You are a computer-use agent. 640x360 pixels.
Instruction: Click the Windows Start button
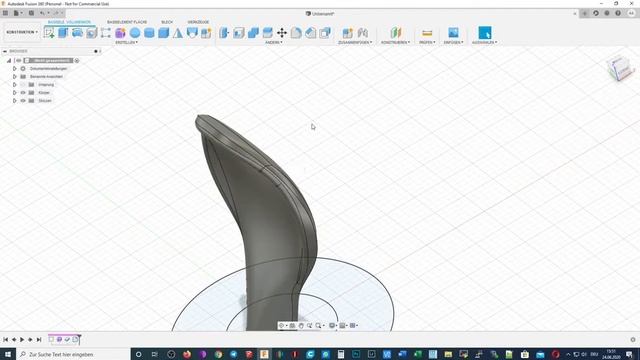click(8, 354)
